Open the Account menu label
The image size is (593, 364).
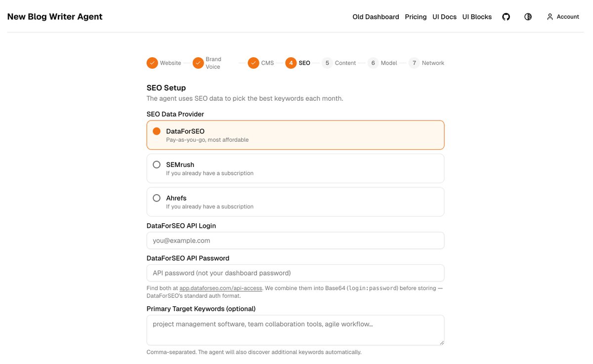tap(568, 17)
